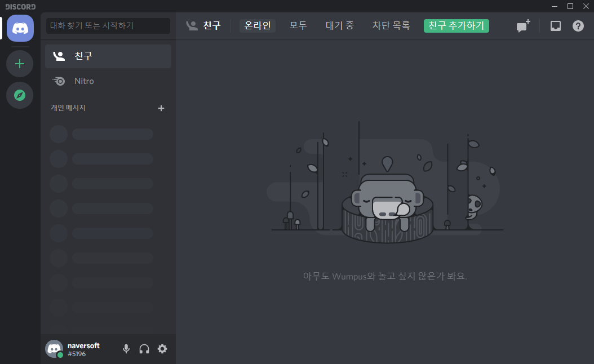This screenshot has width=594, height=364.
Task: Mute the microphone
Action: pyautogui.click(x=126, y=349)
